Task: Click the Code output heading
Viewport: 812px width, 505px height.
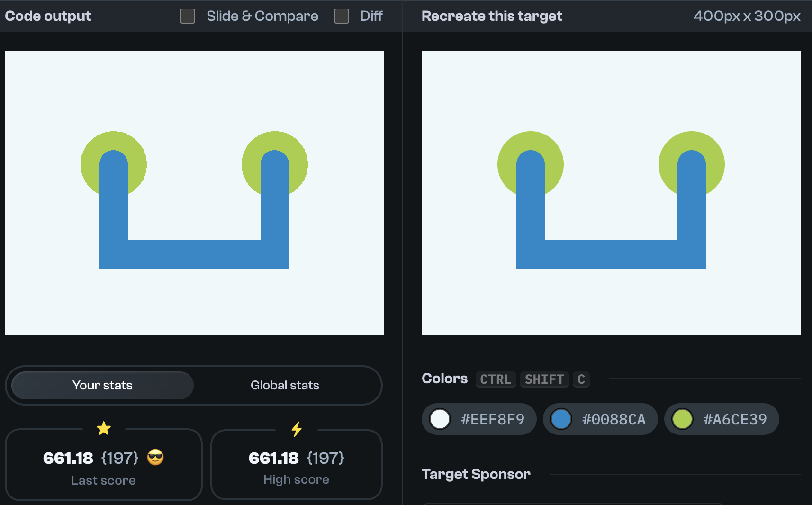Action: (x=48, y=16)
